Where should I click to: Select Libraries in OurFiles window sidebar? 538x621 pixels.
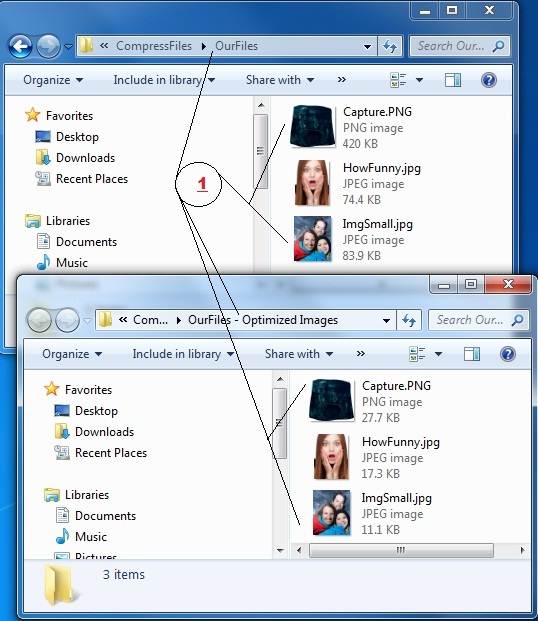click(x=58, y=221)
